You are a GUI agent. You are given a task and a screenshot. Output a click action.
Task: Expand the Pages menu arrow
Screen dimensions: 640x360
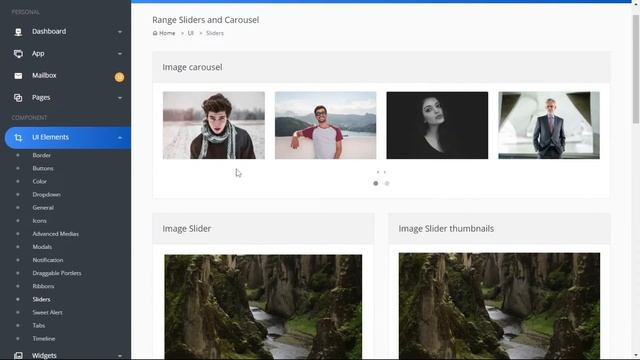coord(120,98)
